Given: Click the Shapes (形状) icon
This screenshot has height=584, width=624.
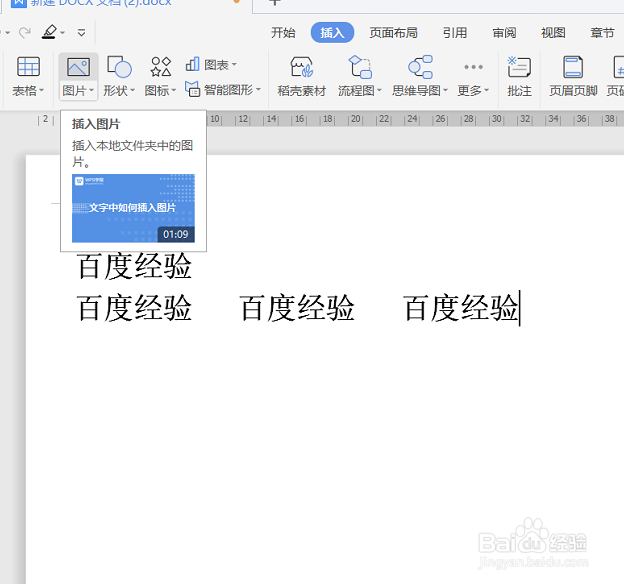Looking at the screenshot, I should (119, 66).
